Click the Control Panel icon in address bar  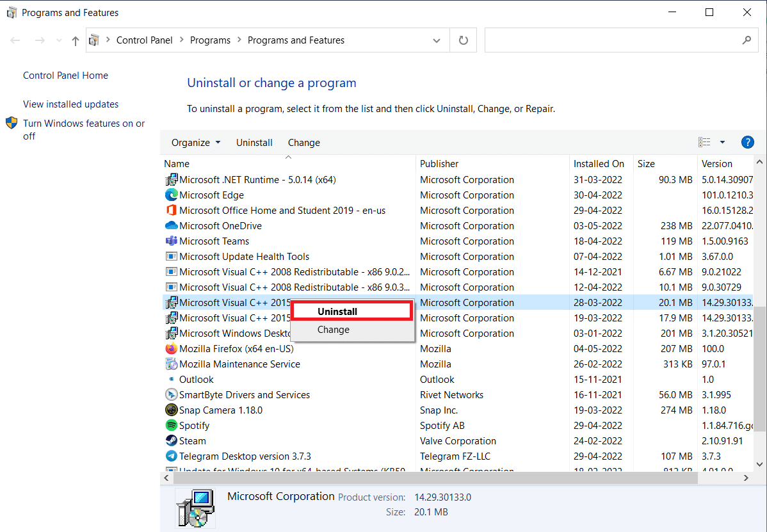(94, 40)
